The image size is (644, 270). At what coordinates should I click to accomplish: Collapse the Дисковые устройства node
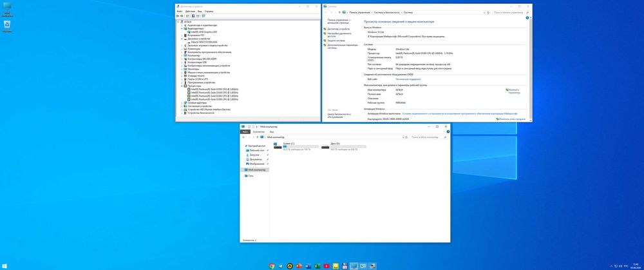182,39
